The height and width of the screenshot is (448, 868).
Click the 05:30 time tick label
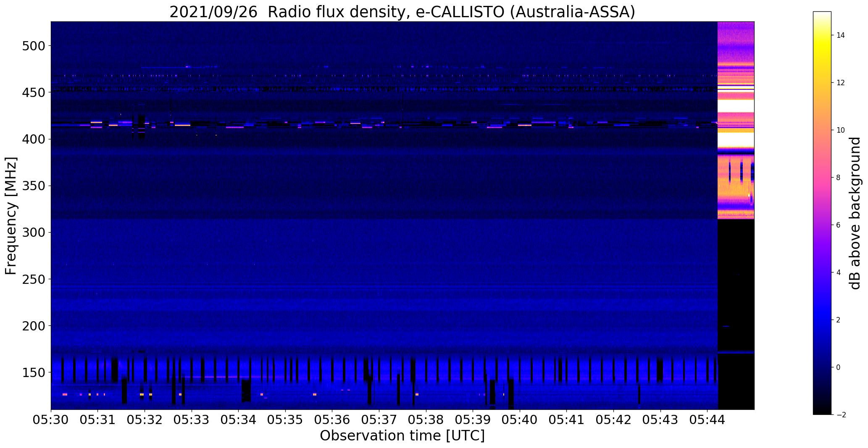pos(51,420)
